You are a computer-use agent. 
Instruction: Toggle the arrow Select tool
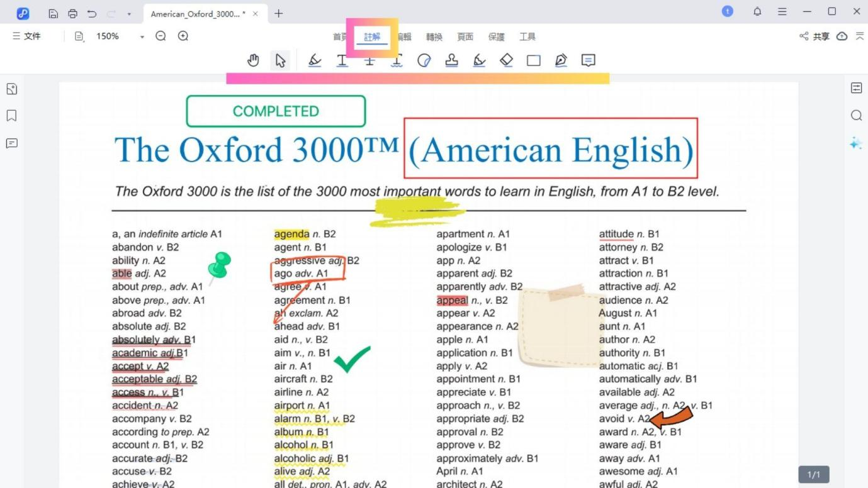[281, 60]
